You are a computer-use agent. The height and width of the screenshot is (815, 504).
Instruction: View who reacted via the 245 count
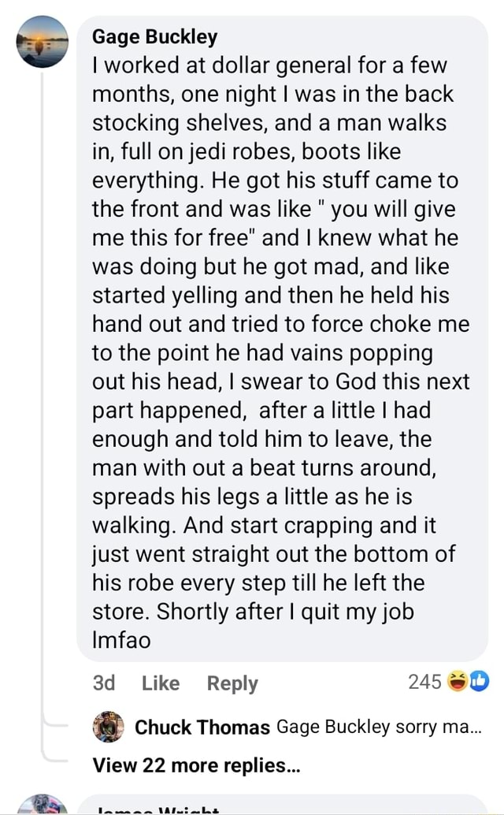click(x=426, y=681)
